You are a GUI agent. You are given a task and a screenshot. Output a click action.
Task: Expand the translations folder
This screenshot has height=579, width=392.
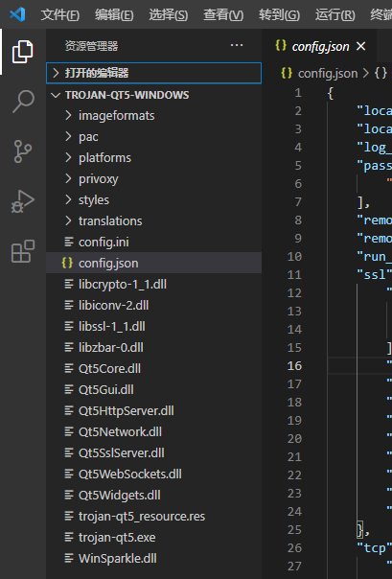(x=154, y=220)
